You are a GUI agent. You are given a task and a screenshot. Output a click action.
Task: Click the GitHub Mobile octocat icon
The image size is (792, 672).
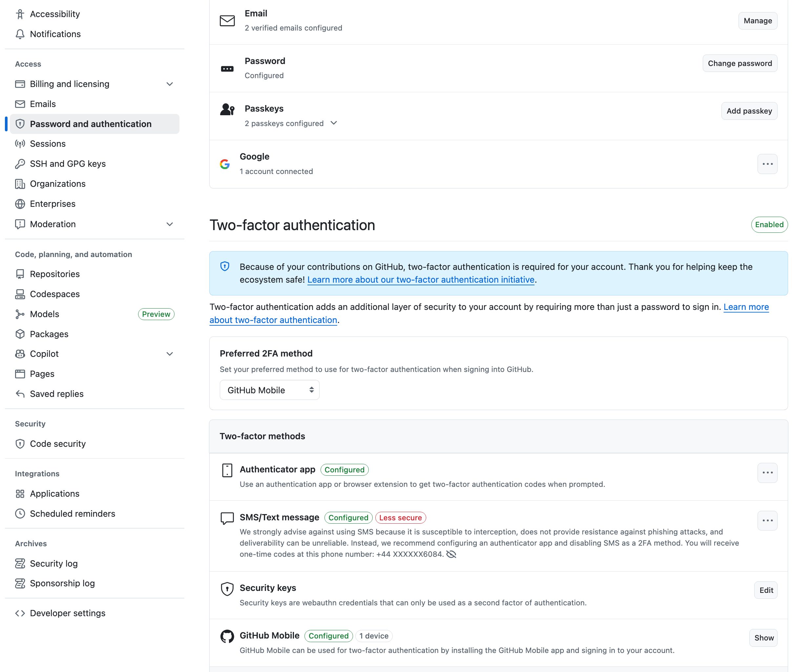[x=227, y=636]
